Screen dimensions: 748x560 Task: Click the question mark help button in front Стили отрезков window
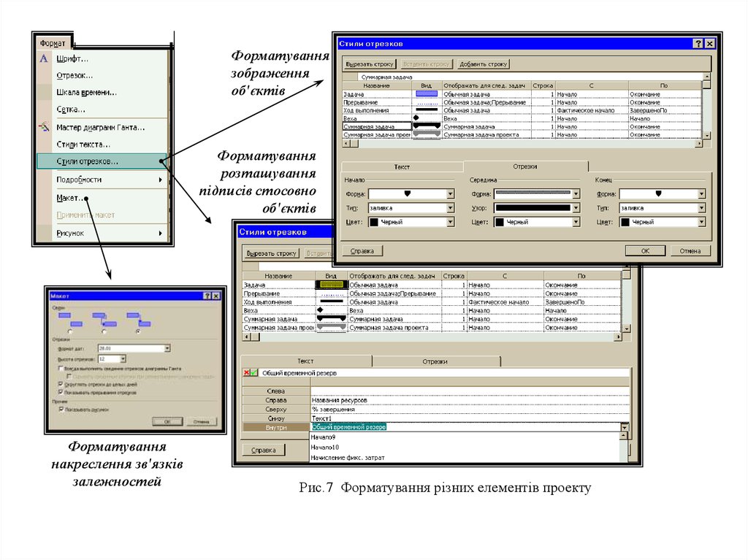point(698,43)
